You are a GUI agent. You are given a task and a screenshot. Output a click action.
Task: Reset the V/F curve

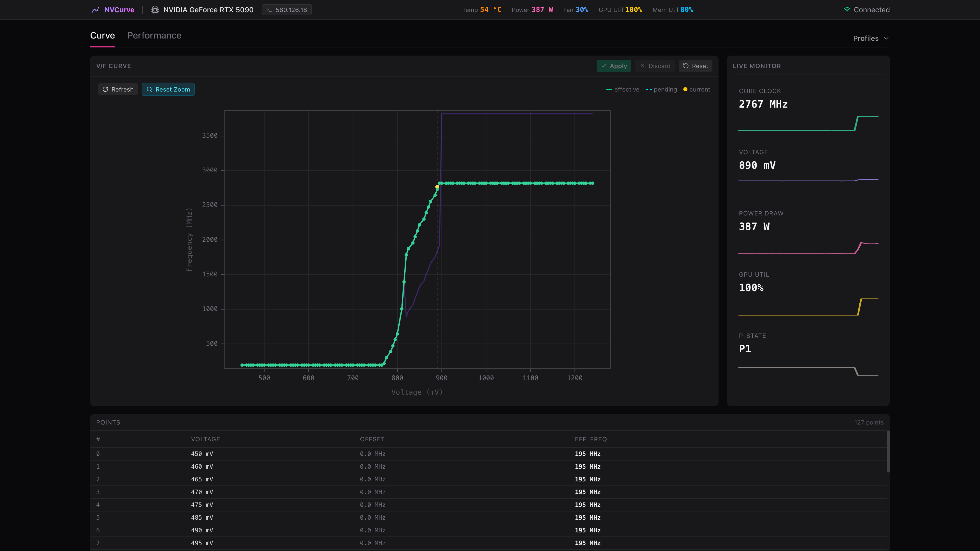point(695,66)
